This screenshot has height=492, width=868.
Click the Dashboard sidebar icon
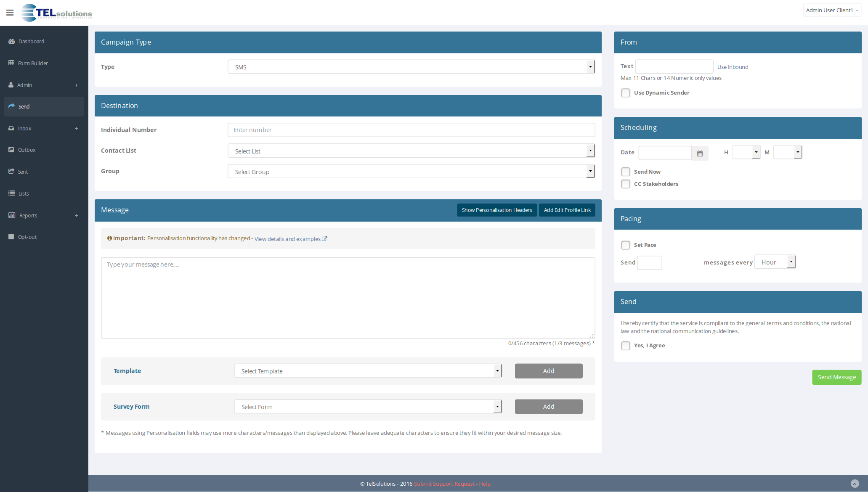tap(11, 41)
